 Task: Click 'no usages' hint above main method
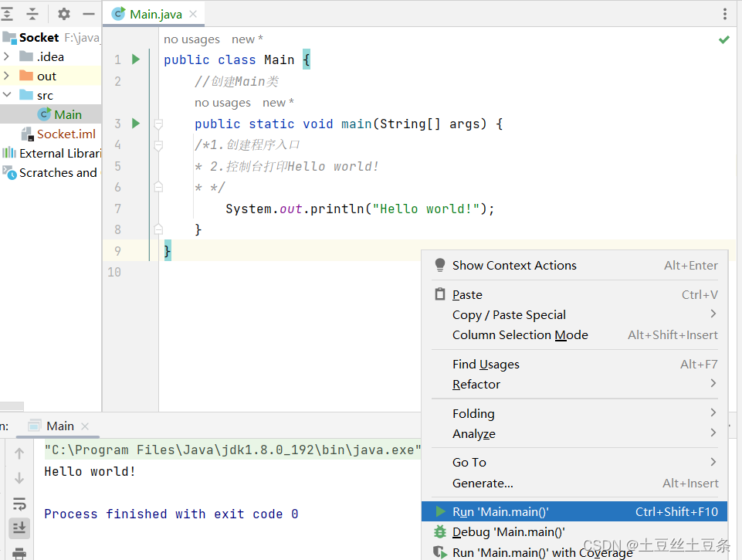coord(222,103)
